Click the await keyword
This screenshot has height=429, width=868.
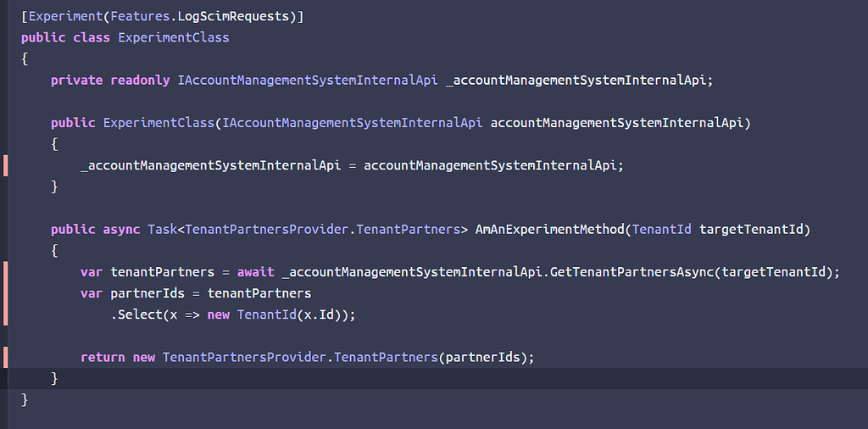255,272
